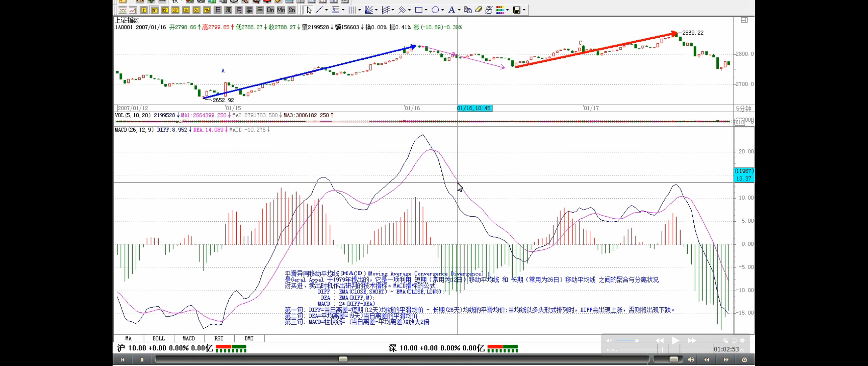Open the percentage lines tool dropdown
The image size is (868, 366).
[343, 10]
